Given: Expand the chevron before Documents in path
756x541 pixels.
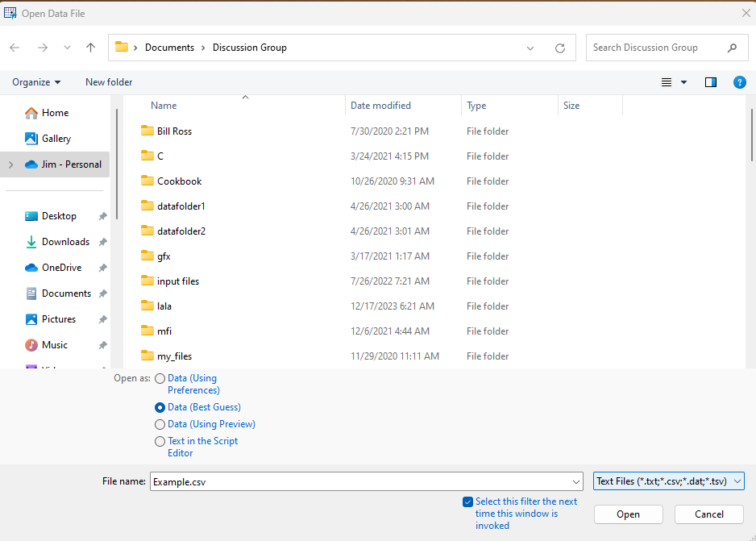Looking at the screenshot, I should click(135, 48).
